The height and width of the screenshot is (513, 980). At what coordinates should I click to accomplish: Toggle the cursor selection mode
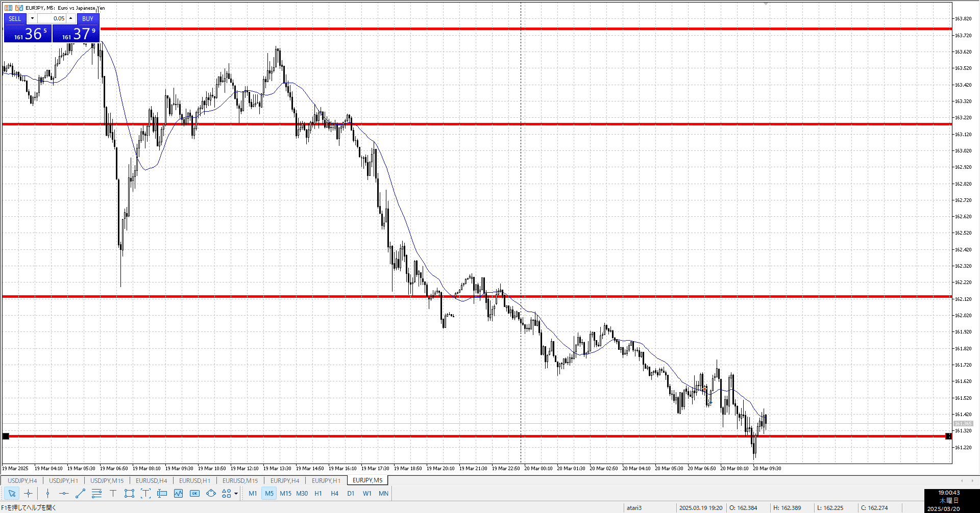point(12,493)
